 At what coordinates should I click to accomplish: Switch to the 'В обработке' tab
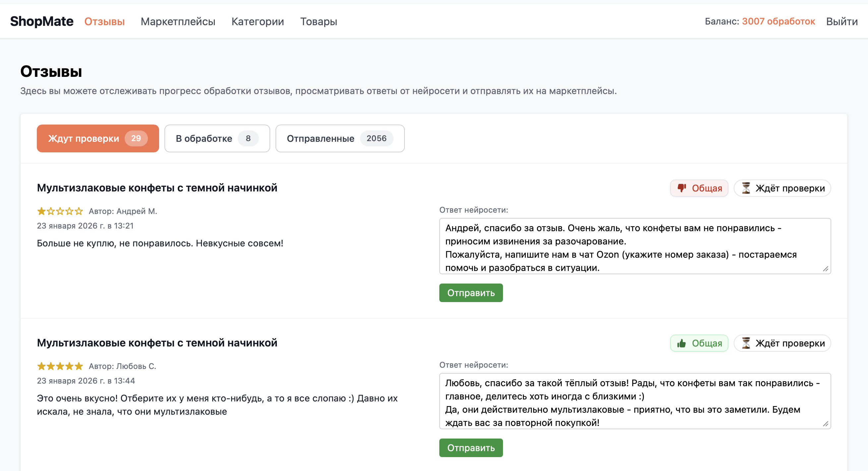[217, 138]
